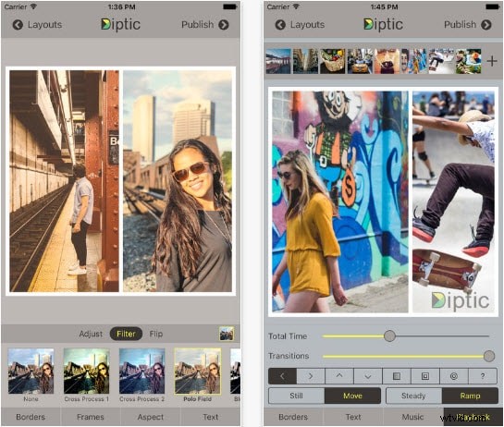Add a new photo with plus icon

492,61
